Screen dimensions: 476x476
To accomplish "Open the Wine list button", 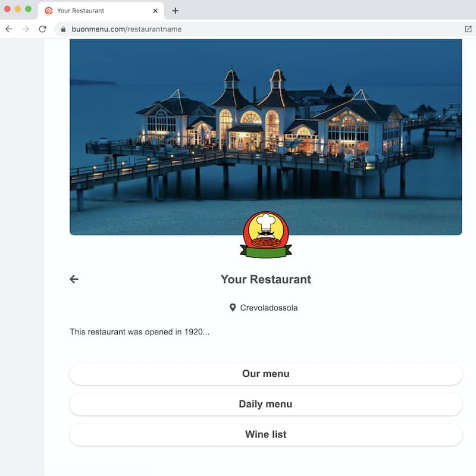I will pyautogui.click(x=265, y=434).
